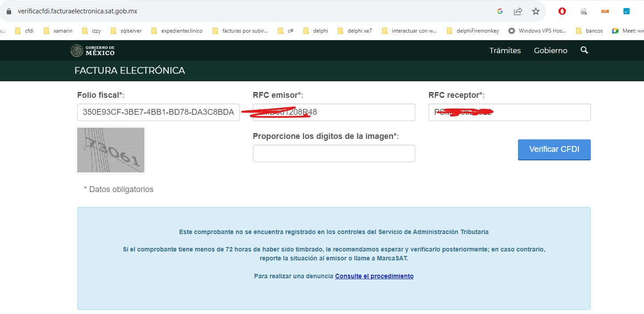Click the search magnifier in site header
644x314 pixels.
[584, 50]
